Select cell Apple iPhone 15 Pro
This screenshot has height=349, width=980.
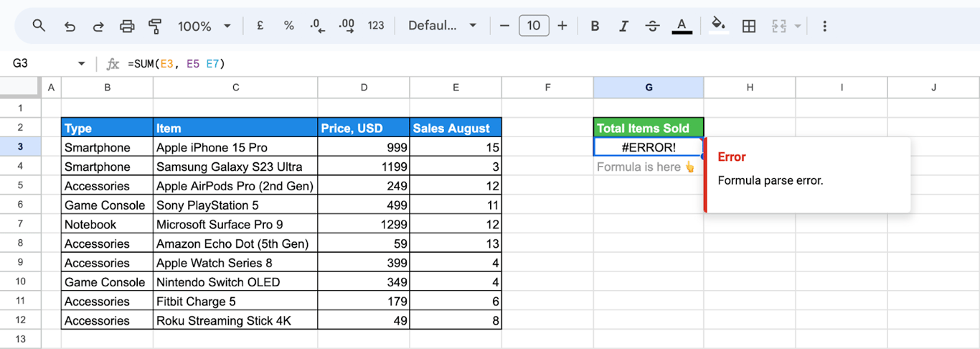coord(235,147)
